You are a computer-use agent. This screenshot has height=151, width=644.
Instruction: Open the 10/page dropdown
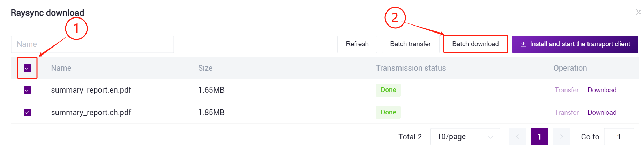[465, 137]
